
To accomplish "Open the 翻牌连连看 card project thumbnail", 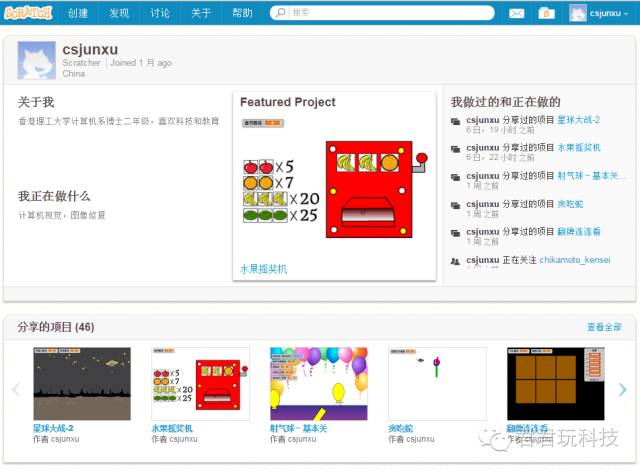I will (556, 384).
